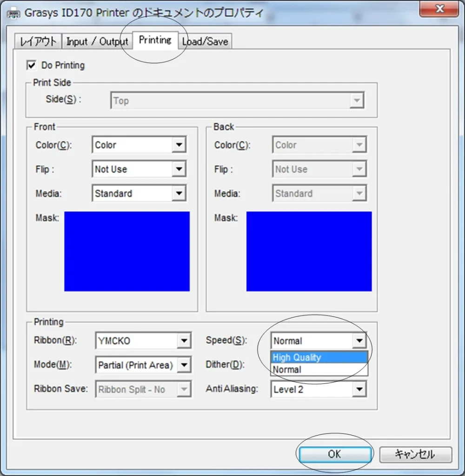
Task: Click the Speed dropdown arrow
Action: coord(359,341)
